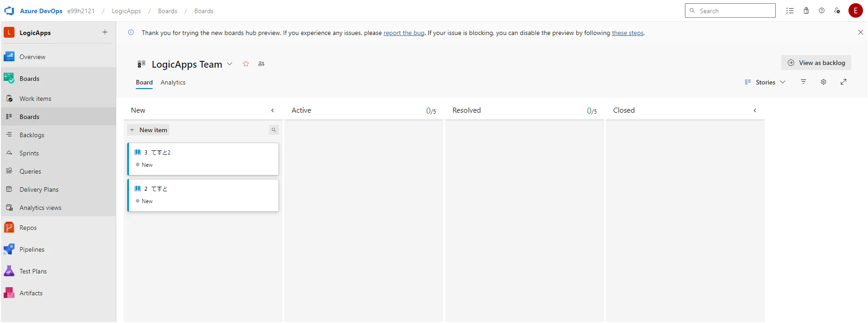Image resolution: width=868 pixels, height=323 pixels.
Task: Open the Test Plans hub
Action: click(x=58, y=271)
